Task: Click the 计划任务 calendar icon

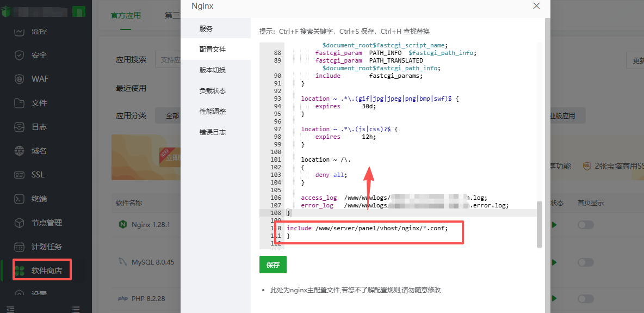Action: (x=19, y=247)
